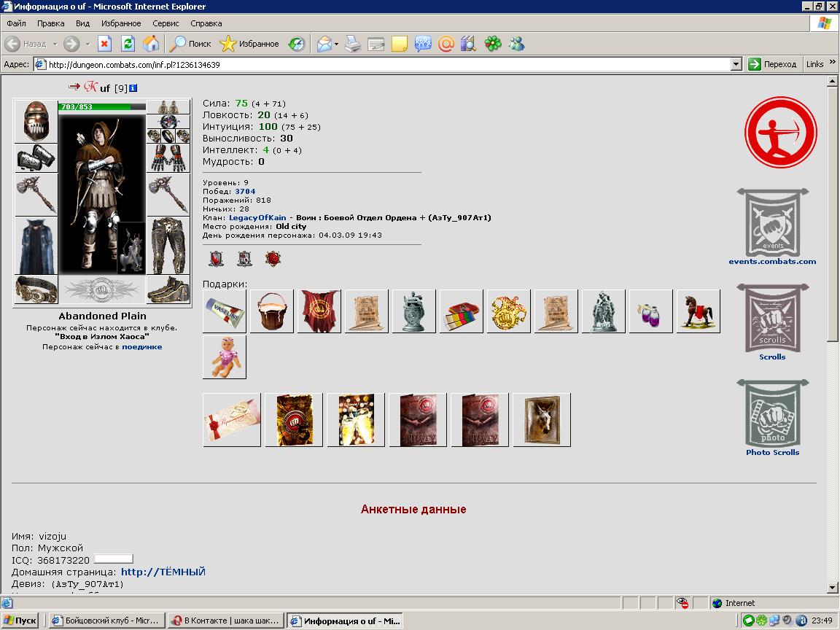Open the Search (Поиск) toolbar button
The image size is (840, 630).
[190, 44]
